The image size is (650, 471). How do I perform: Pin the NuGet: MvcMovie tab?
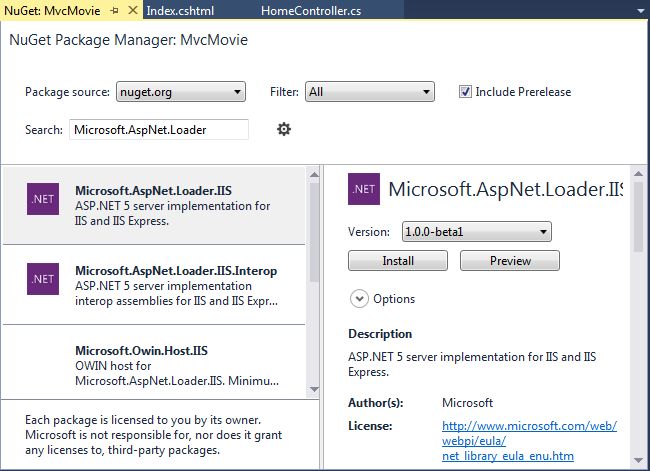click(x=114, y=11)
